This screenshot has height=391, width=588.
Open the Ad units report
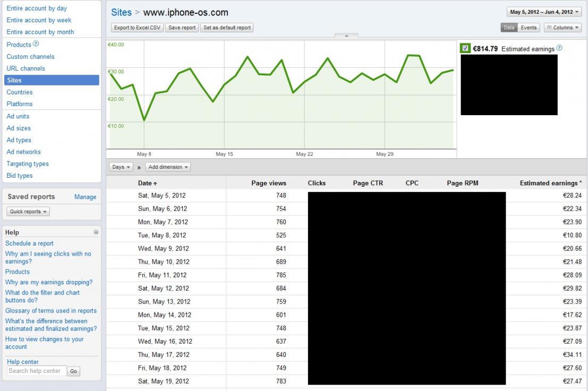pos(18,117)
